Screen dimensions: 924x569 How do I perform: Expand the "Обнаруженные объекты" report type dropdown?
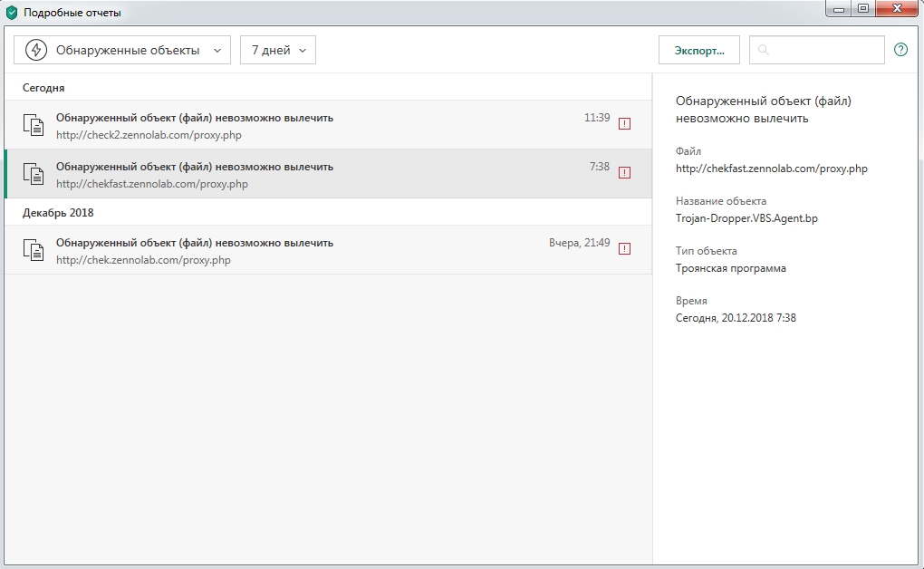[217, 51]
